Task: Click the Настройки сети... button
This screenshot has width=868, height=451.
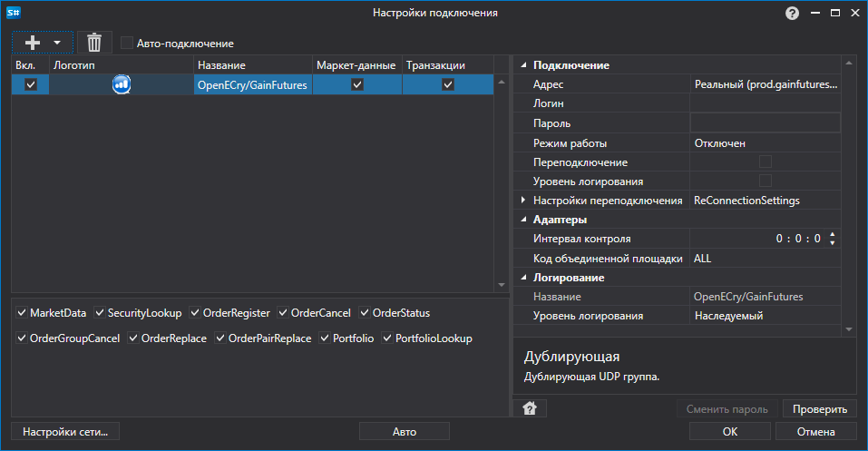Action: pyautogui.click(x=65, y=431)
